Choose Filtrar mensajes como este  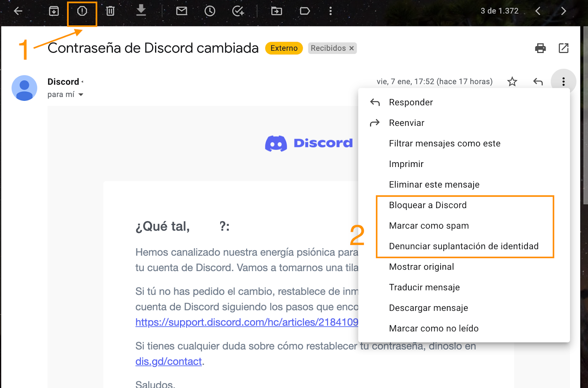(x=464, y=143)
